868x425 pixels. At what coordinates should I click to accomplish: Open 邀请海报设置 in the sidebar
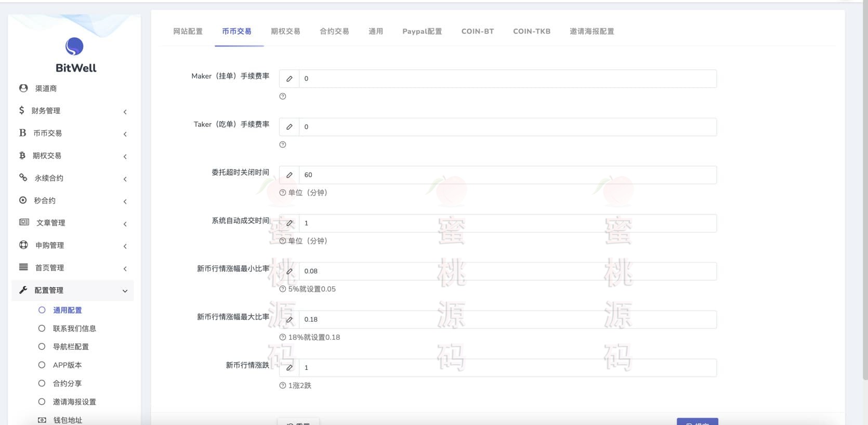74,402
